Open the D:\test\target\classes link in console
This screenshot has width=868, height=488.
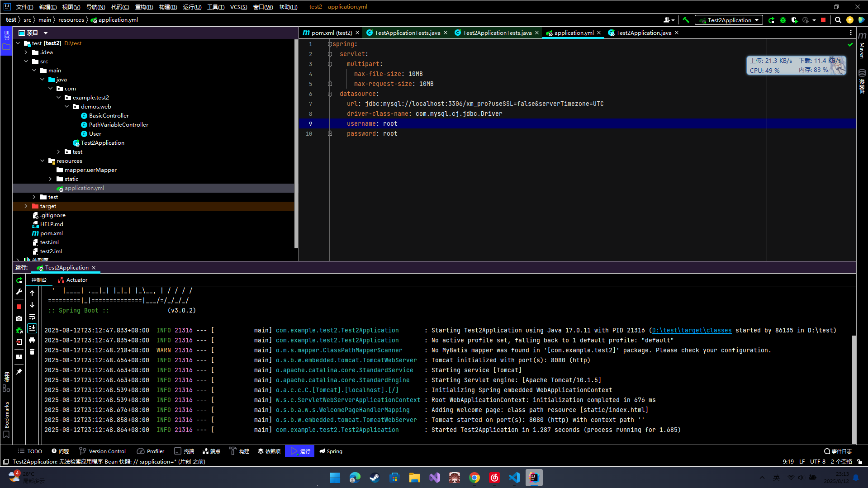691,331
